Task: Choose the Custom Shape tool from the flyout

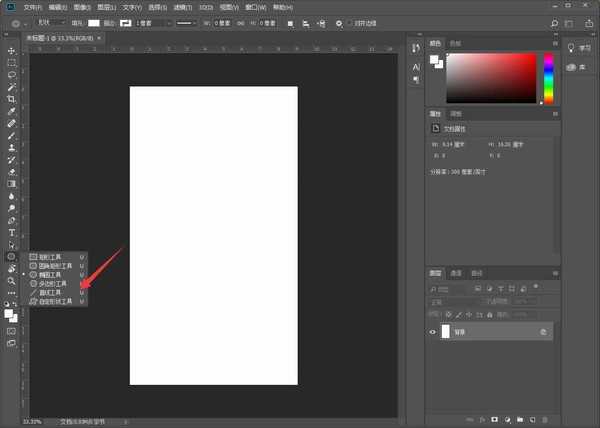Action: (x=54, y=300)
